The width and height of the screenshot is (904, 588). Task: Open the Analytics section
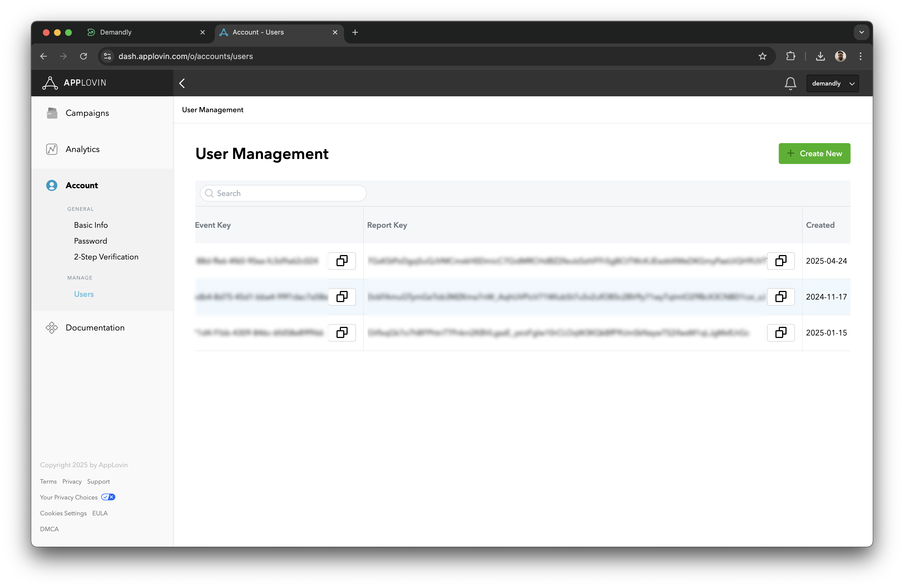click(82, 149)
